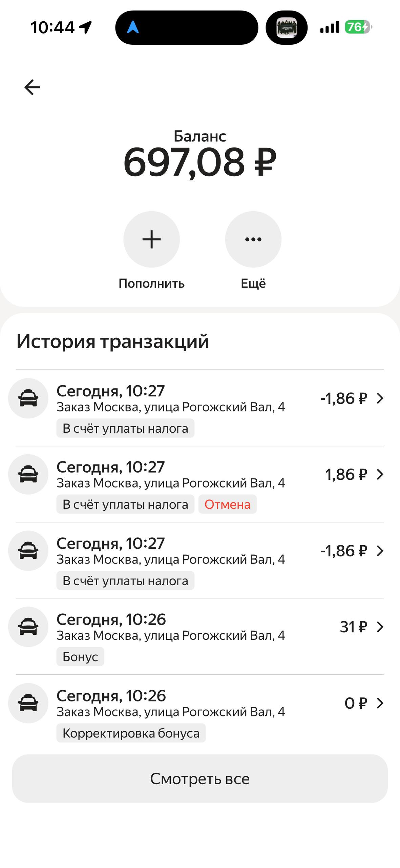The width and height of the screenshot is (400, 868).
Task: Tap the red "Отмена" tag
Action: [227, 505]
